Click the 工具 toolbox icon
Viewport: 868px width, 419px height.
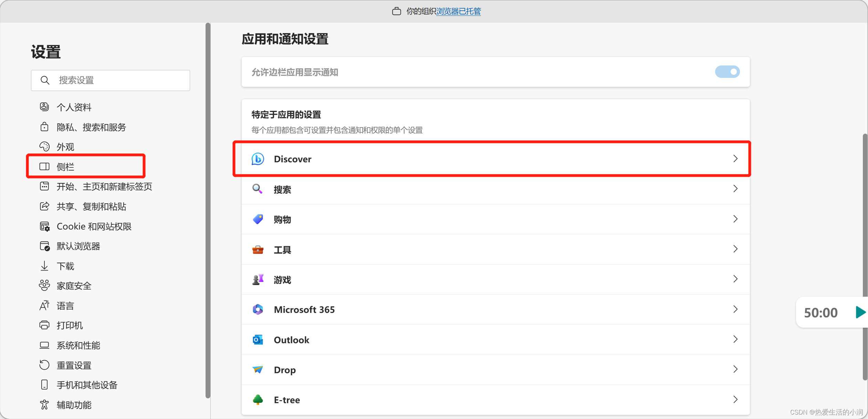coord(258,249)
